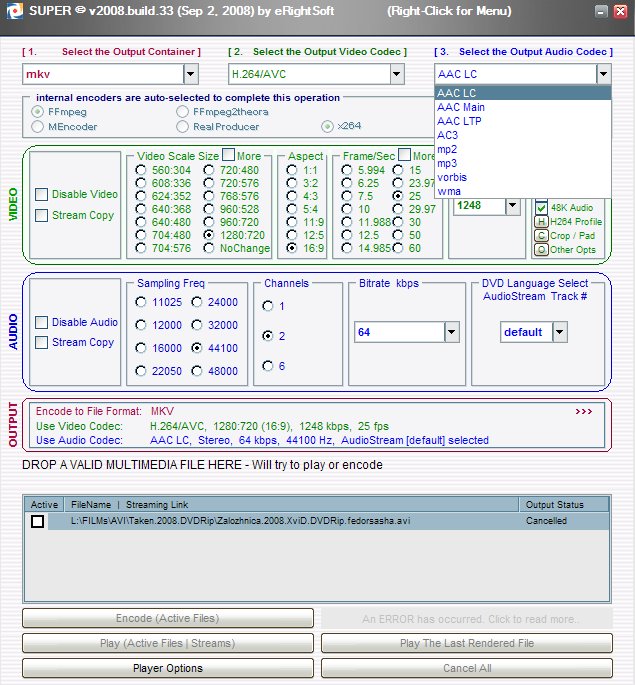Choose AAC LTP from audio codec list
635x685 pixels.
coord(523,121)
